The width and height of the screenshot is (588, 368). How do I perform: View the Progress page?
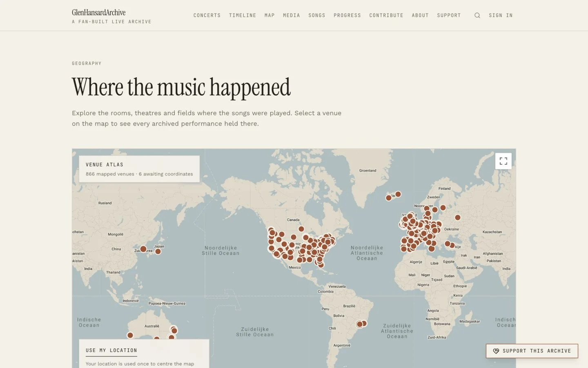(x=347, y=16)
